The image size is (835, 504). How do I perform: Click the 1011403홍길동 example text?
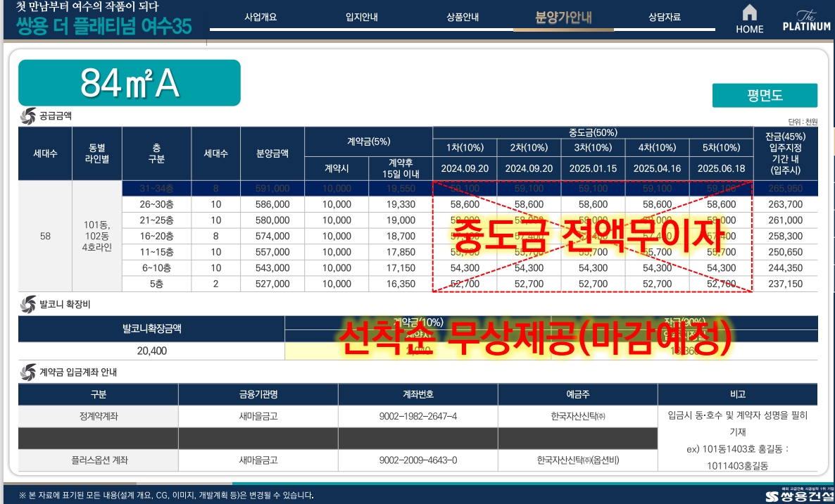(738, 466)
